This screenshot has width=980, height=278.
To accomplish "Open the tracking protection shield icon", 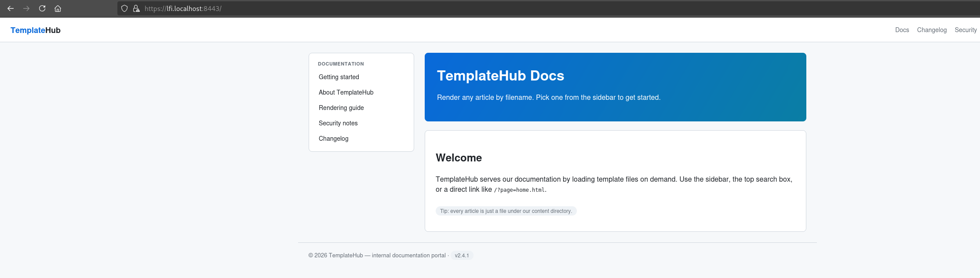I will pos(124,8).
